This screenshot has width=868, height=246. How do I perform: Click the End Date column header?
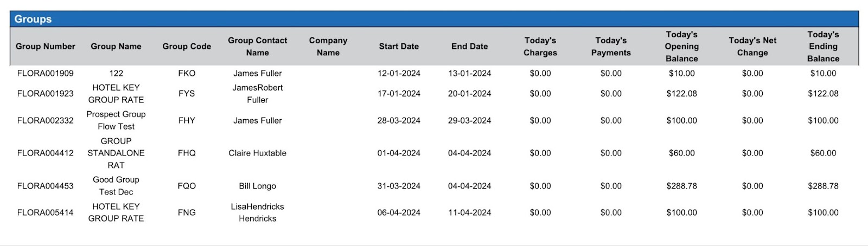click(x=470, y=47)
